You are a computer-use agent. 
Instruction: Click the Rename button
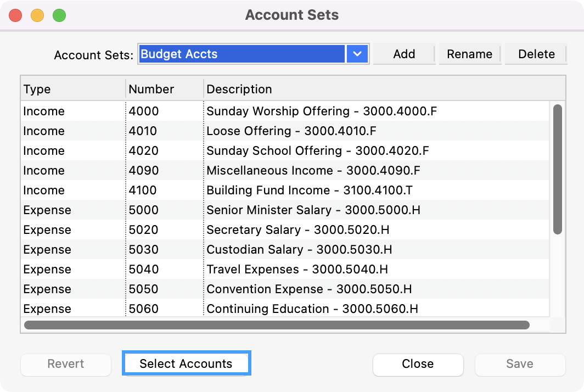click(x=469, y=54)
